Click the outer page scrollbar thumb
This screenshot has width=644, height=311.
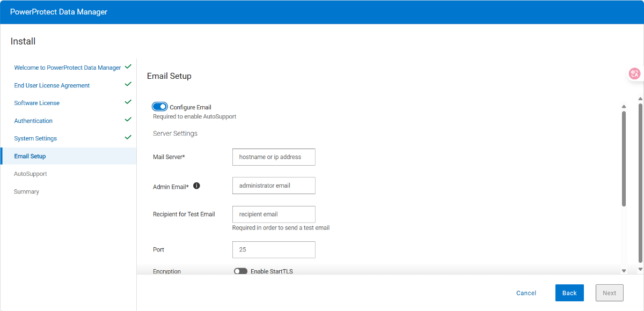coord(640,183)
